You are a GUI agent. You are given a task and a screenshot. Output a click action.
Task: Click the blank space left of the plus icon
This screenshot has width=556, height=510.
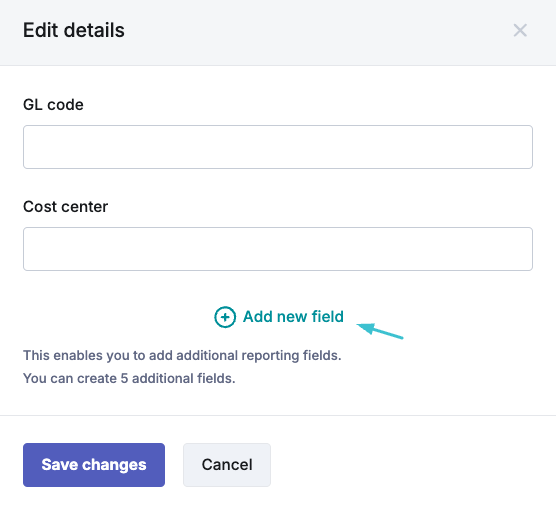click(x=117, y=317)
